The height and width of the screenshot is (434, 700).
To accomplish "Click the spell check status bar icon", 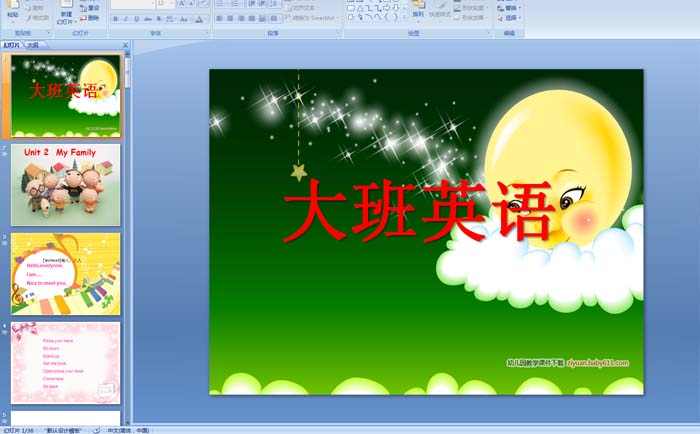I will coord(96,430).
